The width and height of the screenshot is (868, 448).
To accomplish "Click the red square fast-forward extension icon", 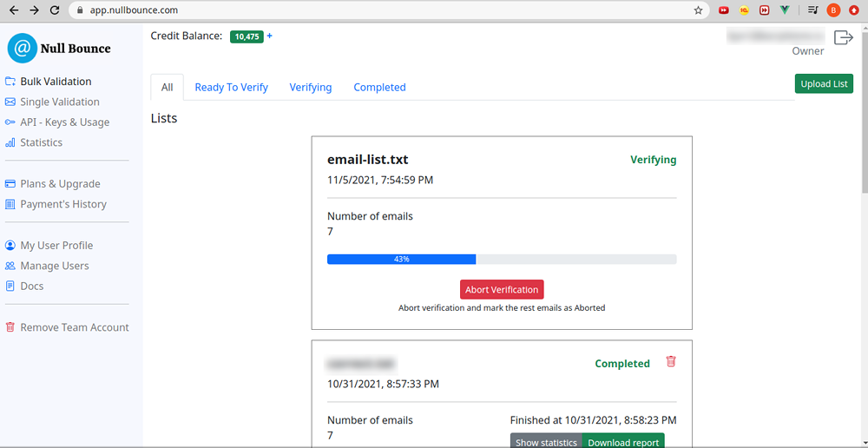I will coord(765,10).
